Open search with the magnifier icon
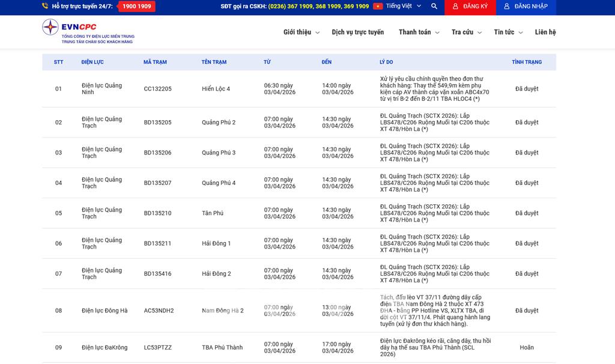The image size is (615, 364). point(434,6)
